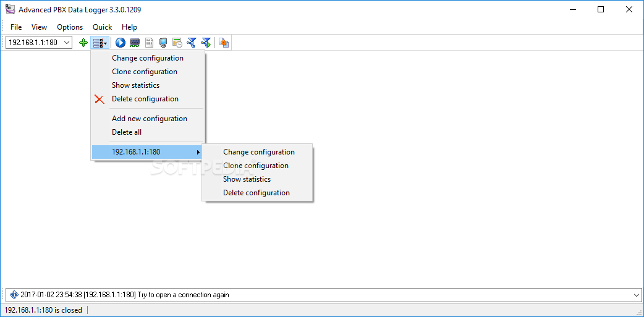Click the application icon in title bar

click(x=9, y=9)
